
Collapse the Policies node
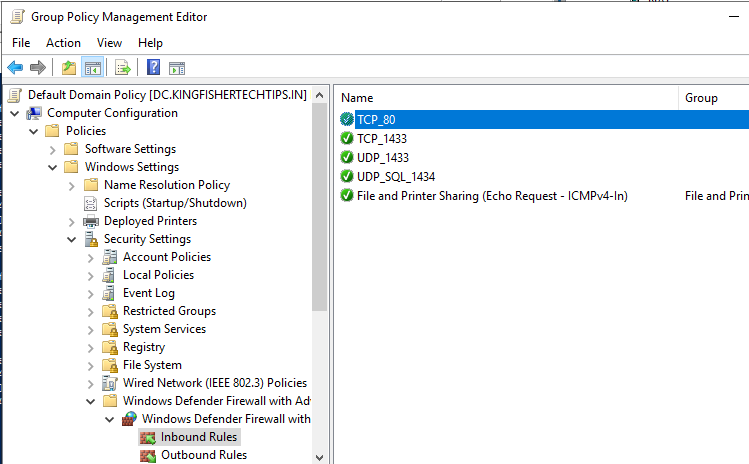point(34,131)
